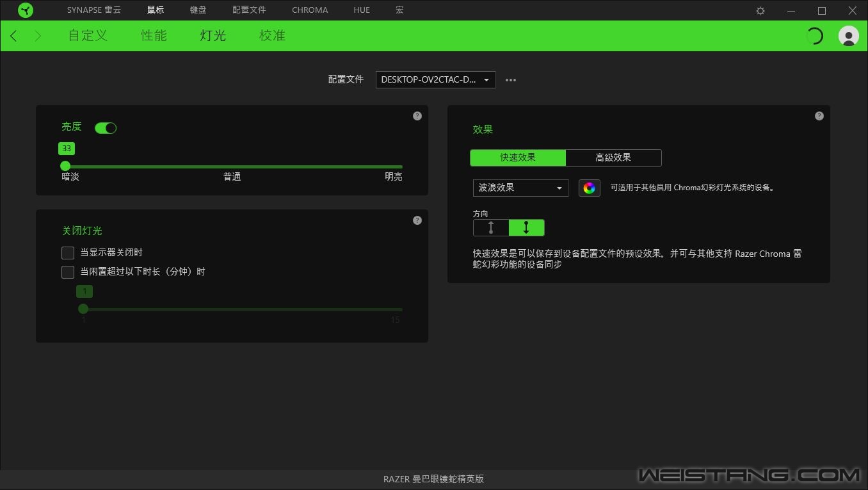Go forward with the right arrow
The image size is (868, 490).
click(38, 36)
